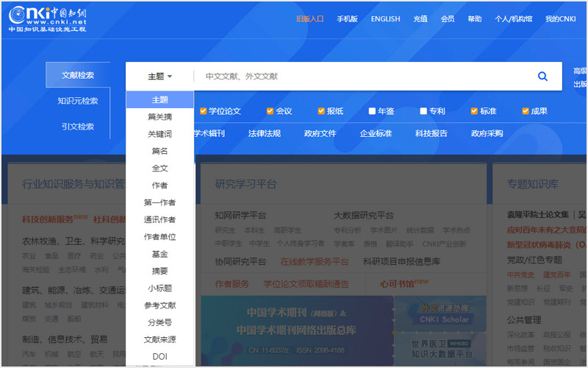
Task: Enable the 专利 checkbox
Action: coord(423,111)
